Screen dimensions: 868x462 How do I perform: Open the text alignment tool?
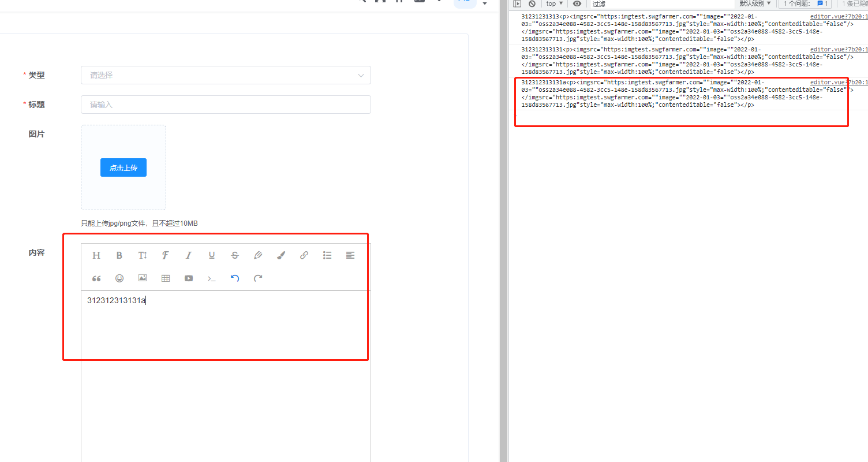(x=350, y=255)
